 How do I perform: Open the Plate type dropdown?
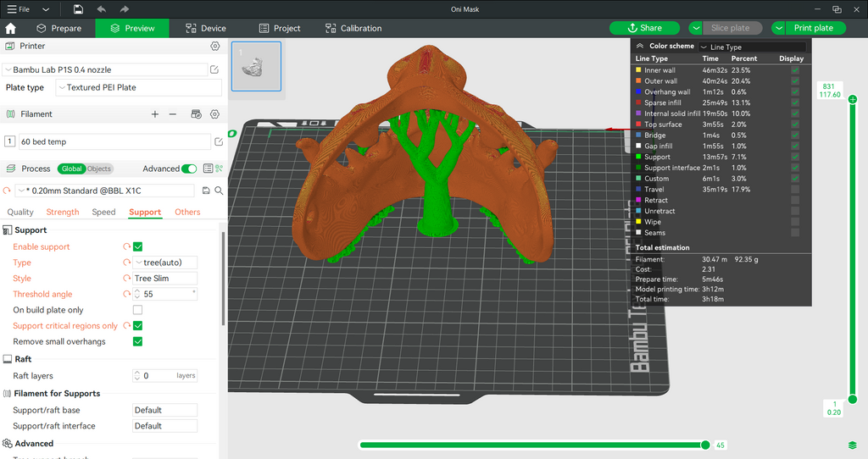pyautogui.click(x=138, y=87)
